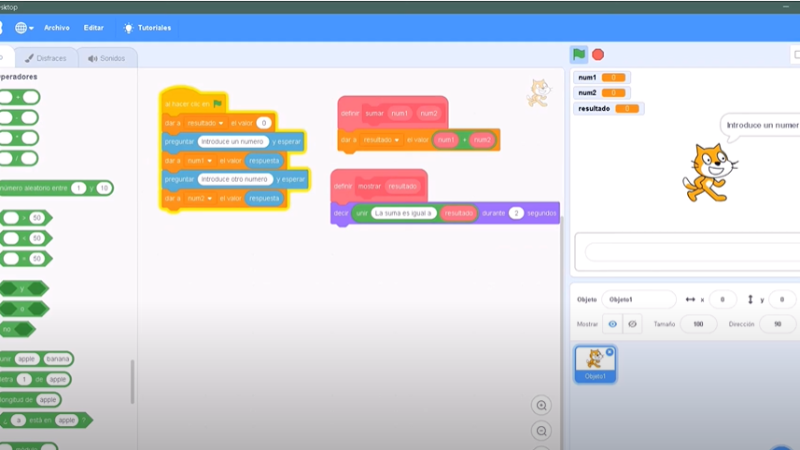Viewport: 800px width, 450px height.
Task: Open the Archivo menu
Action: click(57, 28)
